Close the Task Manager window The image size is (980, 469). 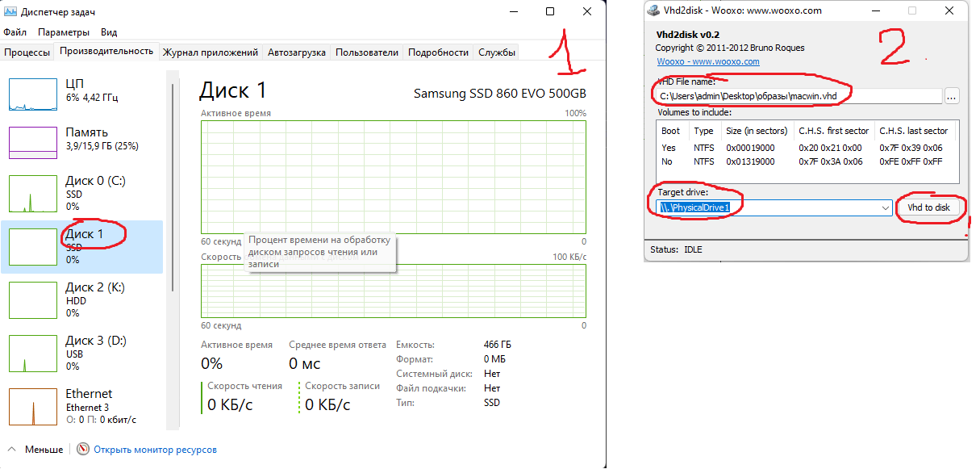click(587, 11)
